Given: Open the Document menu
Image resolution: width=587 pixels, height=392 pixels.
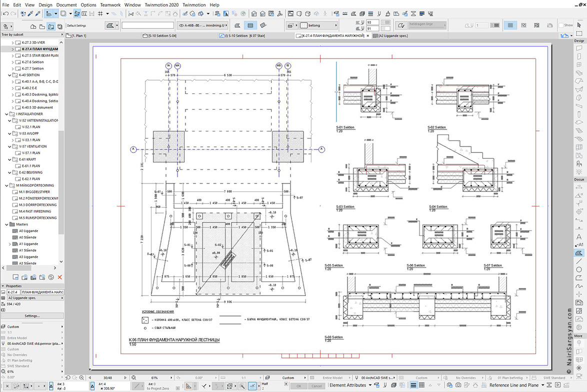Looking at the screenshot, I should click(x=66, y=5).
